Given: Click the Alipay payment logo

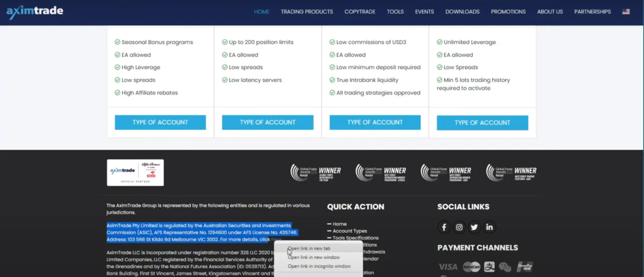Looking at the screenshot, I should pos(489,267).
